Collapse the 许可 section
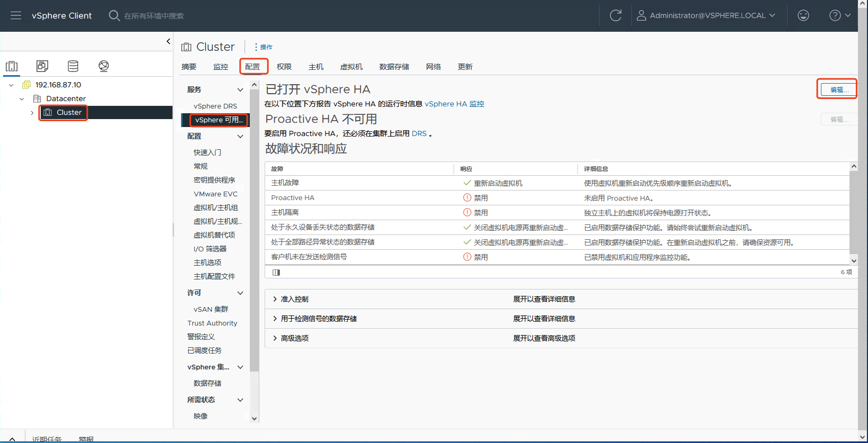 [240, 293]
